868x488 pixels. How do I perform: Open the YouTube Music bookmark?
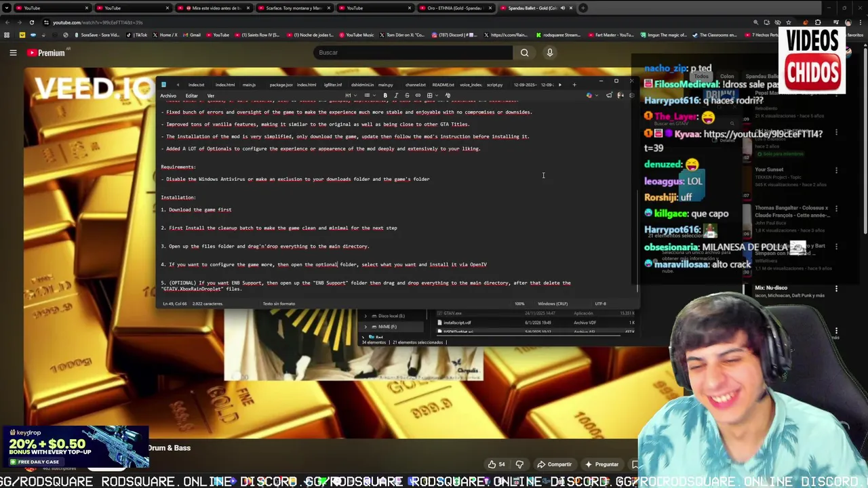(x=357, y=35)
